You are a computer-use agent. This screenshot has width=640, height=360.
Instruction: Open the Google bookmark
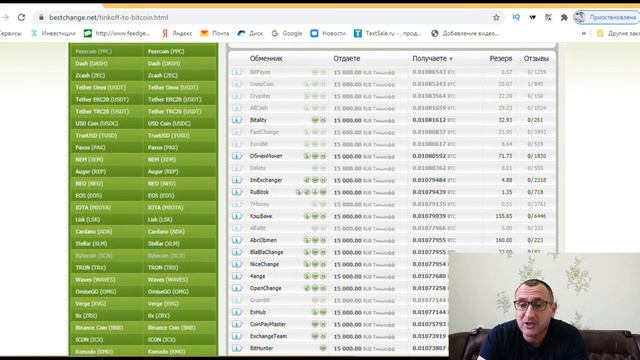pyautogui.click(x=287, y=33)
